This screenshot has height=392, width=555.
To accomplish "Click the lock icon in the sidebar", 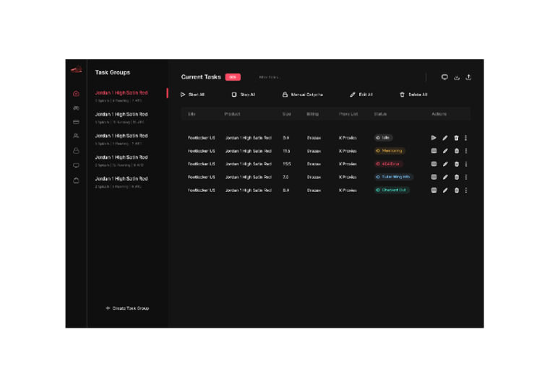I will [x=76, y=151].
